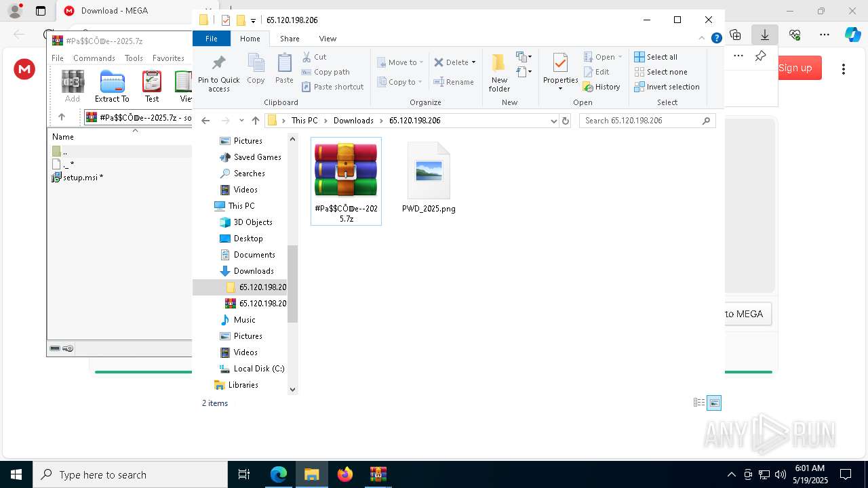The image size is (868, 488).
Task: Select setup.msi in WinRAR list
Action: point(78,178)
